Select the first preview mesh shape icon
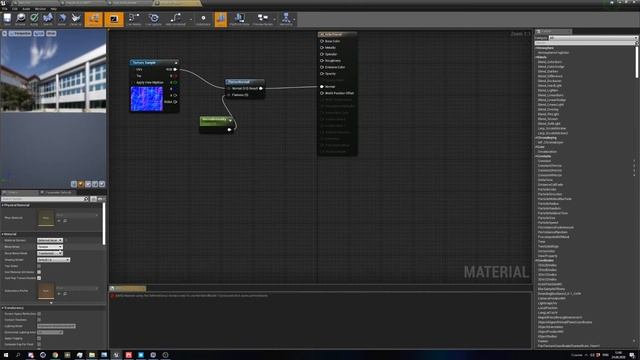The image size is (640, 360). (x=73, y=184)
